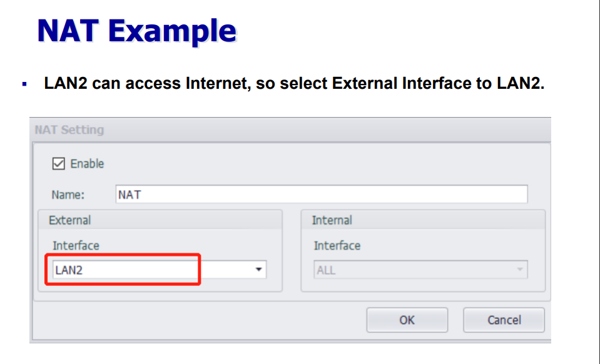The height and width of the screenshot is (364, 600).
Task: Click the Internal group label
Action: click(x=332, y=220)
